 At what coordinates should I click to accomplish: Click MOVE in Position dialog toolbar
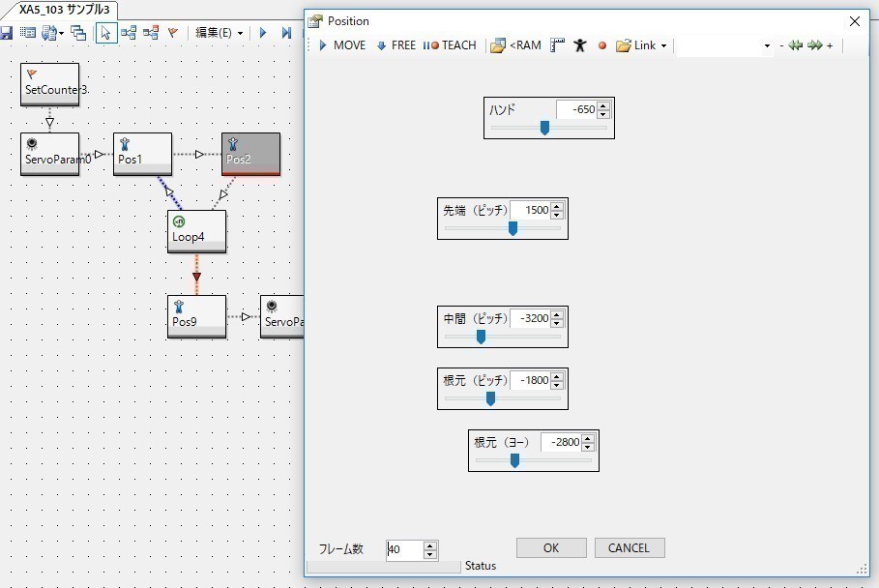coord(342,45)
